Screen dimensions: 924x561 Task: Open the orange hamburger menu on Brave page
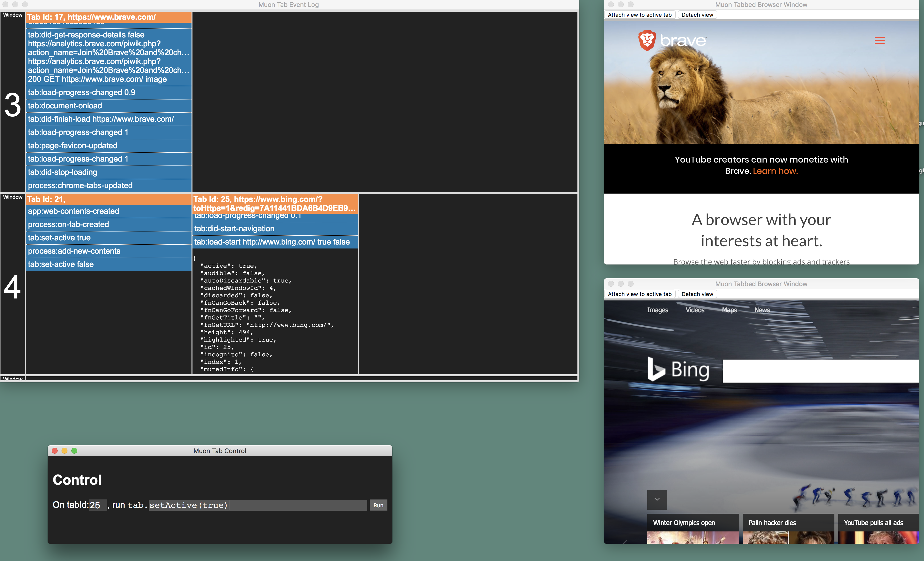[x=879, y=41]
